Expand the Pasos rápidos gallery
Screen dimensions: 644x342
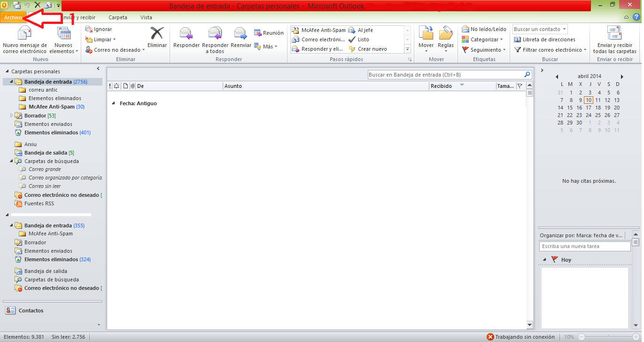click(x=407, y=49)
